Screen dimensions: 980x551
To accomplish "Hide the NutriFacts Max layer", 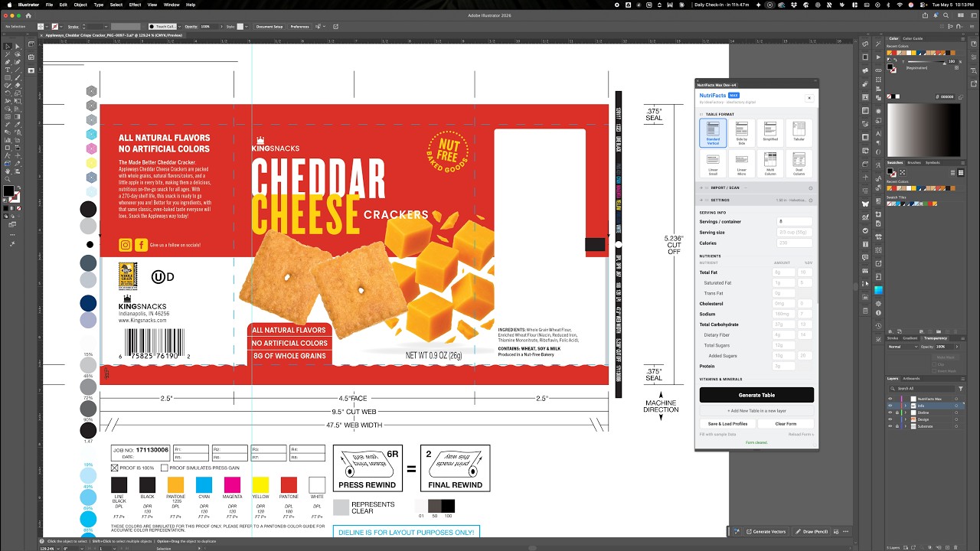I will pos(890,399).
